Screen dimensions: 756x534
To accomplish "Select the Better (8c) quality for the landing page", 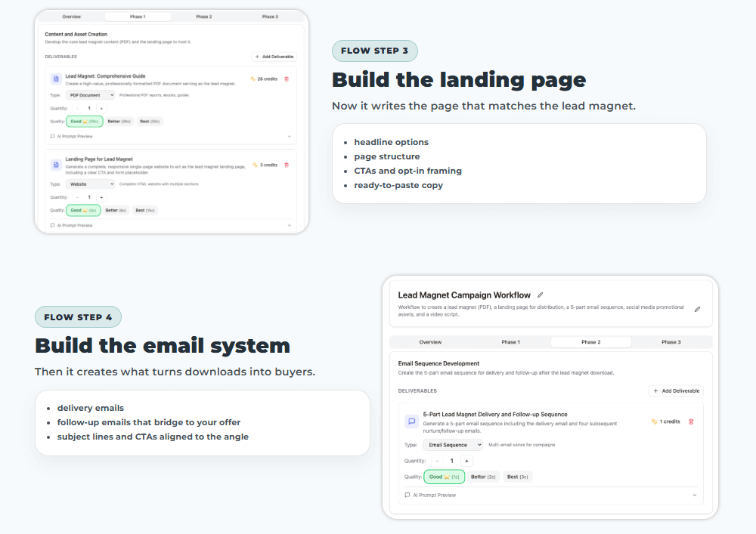I will [117, 210].
